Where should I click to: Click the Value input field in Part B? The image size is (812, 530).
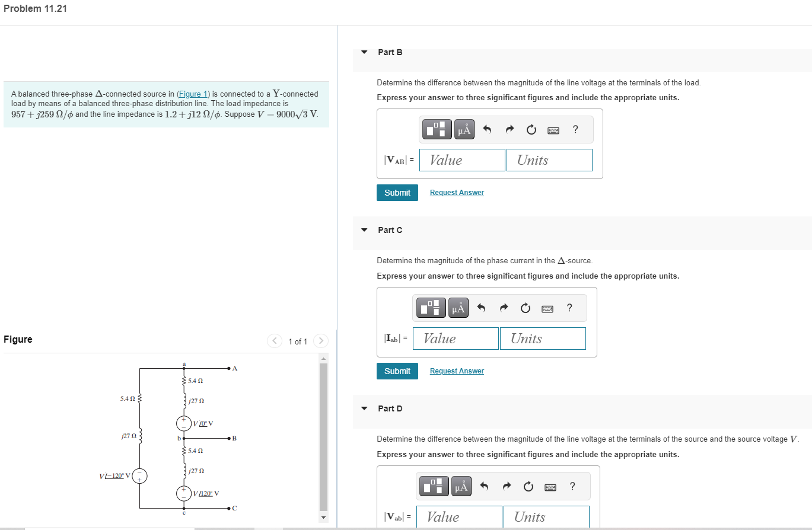pos(462,159)
